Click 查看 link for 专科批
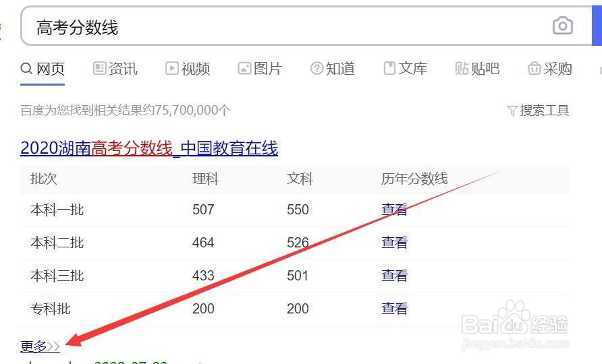The width and height of the screenshot is (602, 364). [x=394, y=308]
